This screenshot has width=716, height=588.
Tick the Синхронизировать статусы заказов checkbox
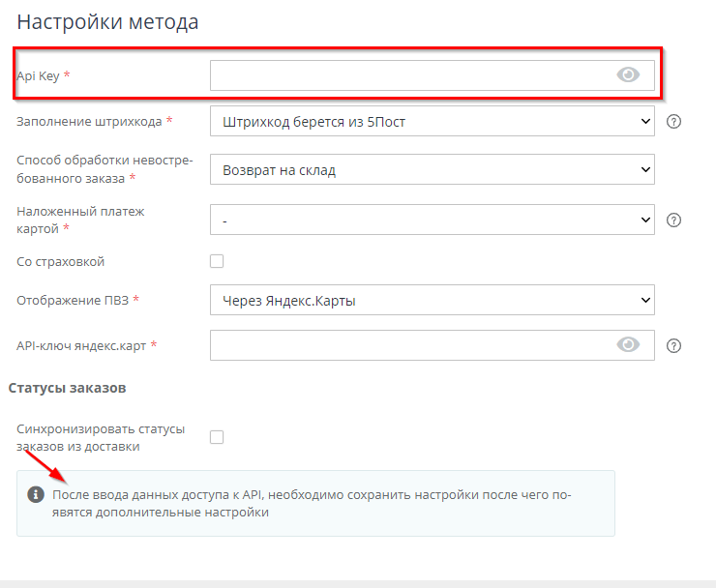pos(217,437)
